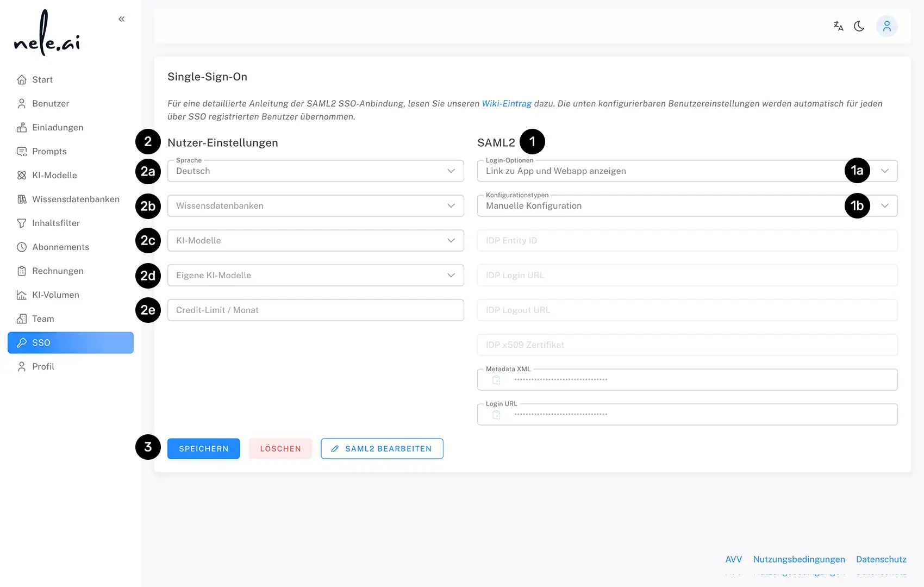This screenshot has width=924, height=587.
Task: Copy the Metadata XML value icon
Action: pos(496,380)
